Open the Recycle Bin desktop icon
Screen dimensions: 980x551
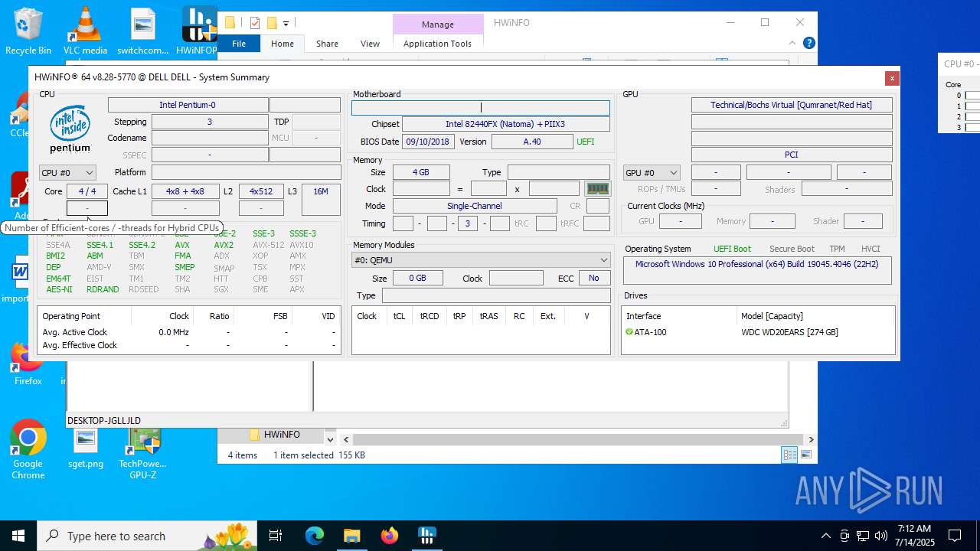pyautogui.click(x=28, y=31)
